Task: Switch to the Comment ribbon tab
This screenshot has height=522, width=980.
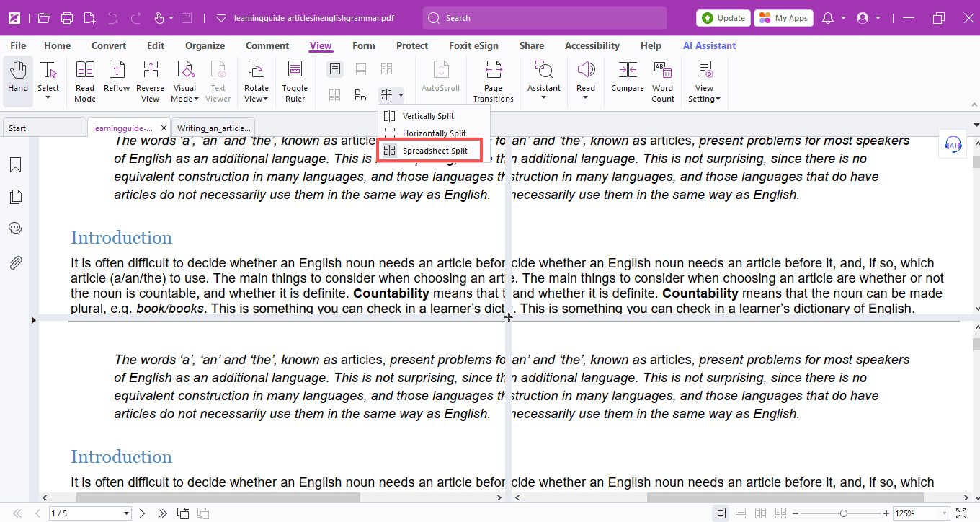Action: [267, 45]
